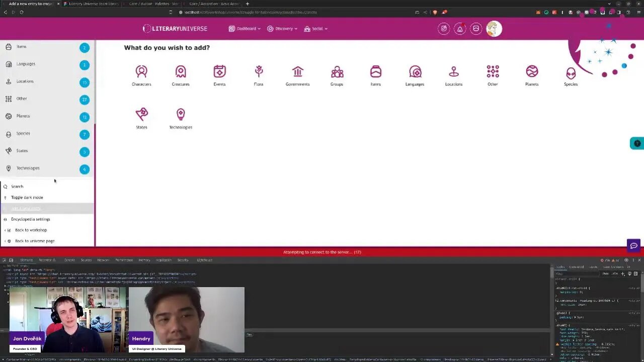The width and height of the screenshot is (644, 362).
Task: Open Planets category in sidebar
Action: pos(46,116)
